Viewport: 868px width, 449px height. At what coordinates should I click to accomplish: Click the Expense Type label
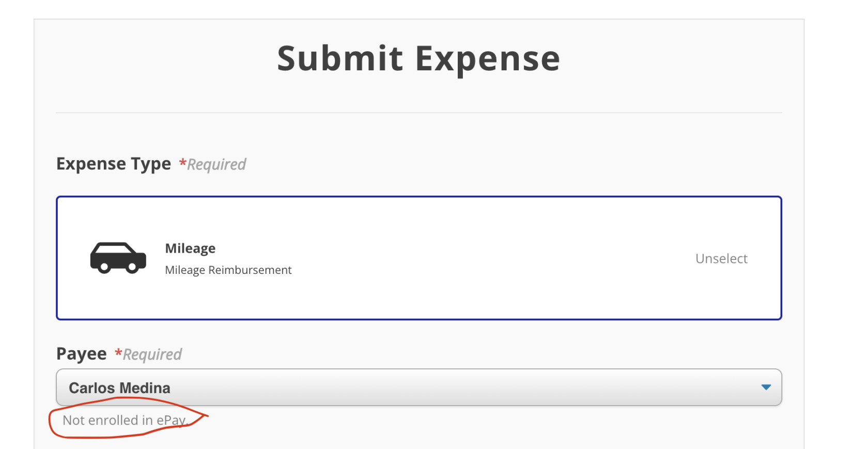click(113, 164)
